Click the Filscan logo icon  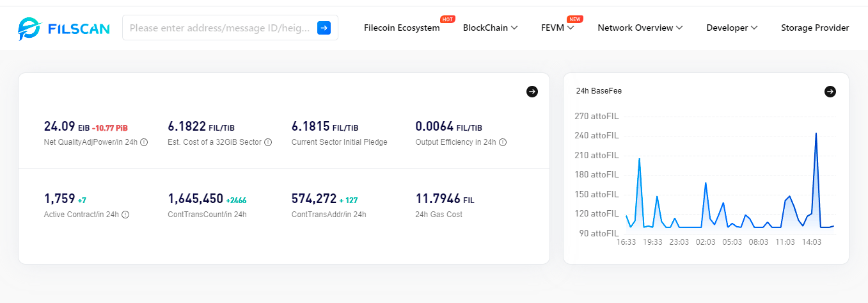point(29,28)
